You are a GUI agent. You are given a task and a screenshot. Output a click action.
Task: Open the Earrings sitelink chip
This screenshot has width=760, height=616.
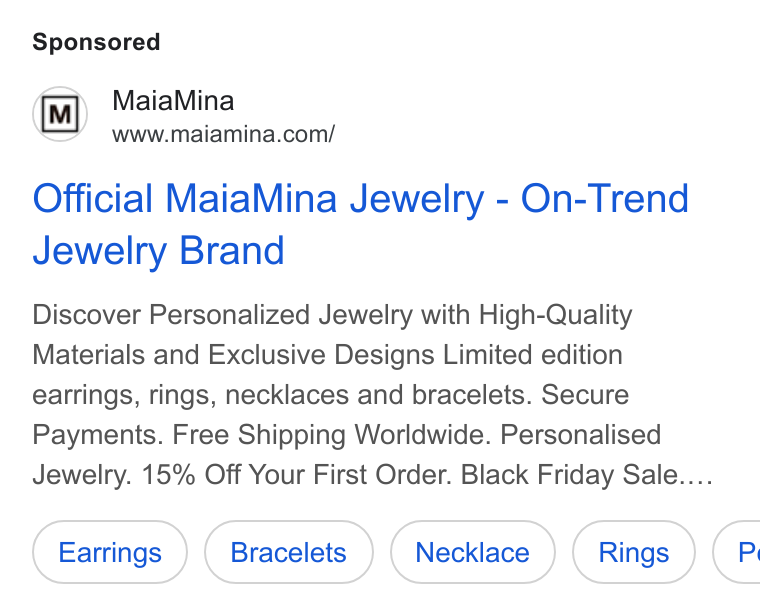110,552
